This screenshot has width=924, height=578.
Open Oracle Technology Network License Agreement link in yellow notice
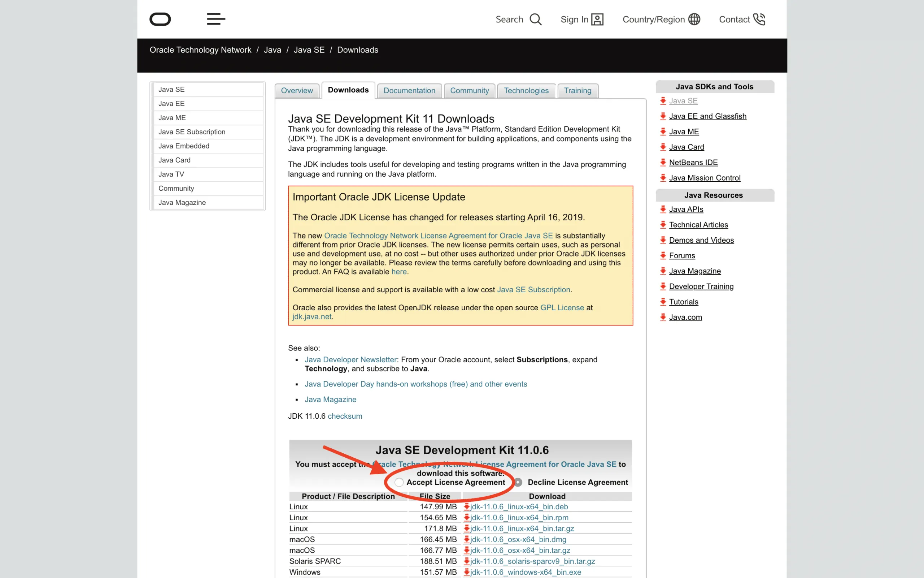[x=438, y=236]
